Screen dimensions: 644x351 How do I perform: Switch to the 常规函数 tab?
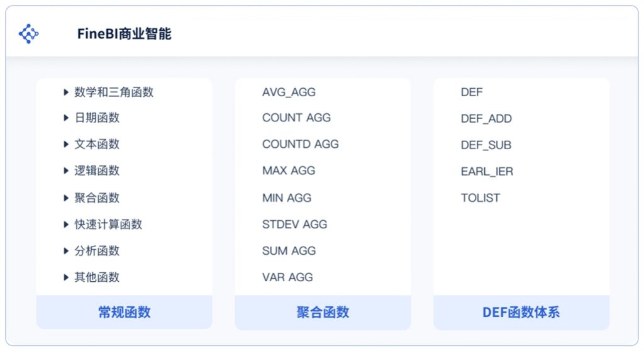[125, 312]
